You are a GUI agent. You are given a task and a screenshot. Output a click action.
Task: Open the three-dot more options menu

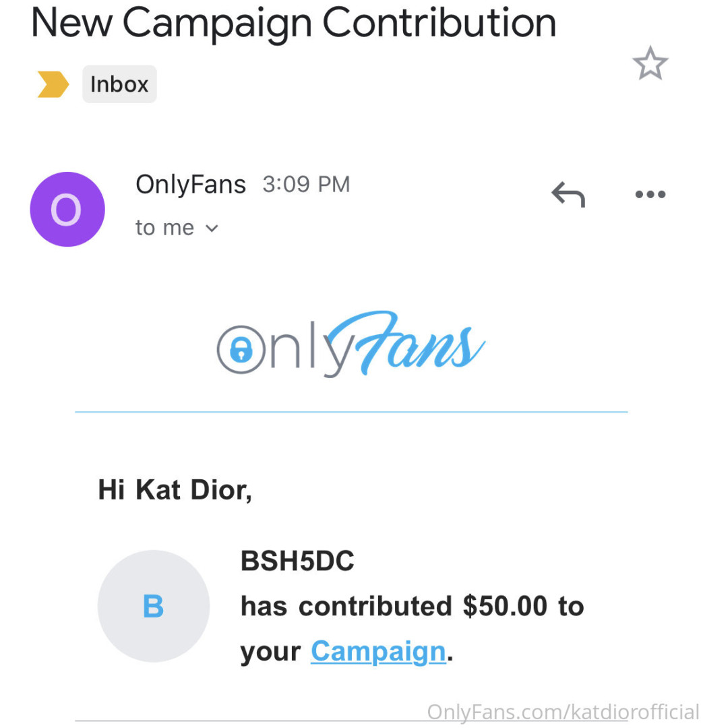pyautogui.click(x=650, y=195)
